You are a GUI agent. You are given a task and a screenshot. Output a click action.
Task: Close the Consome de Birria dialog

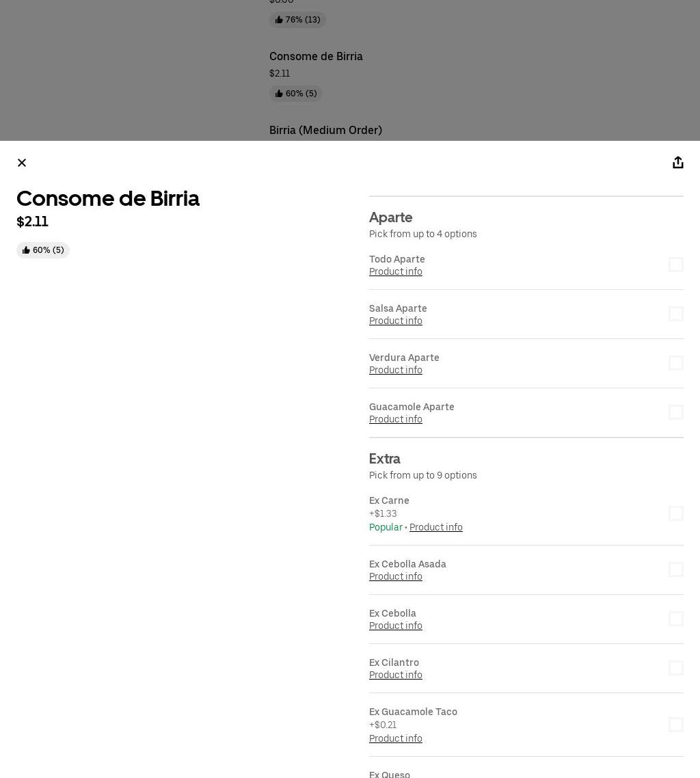[x=22, y=163]
